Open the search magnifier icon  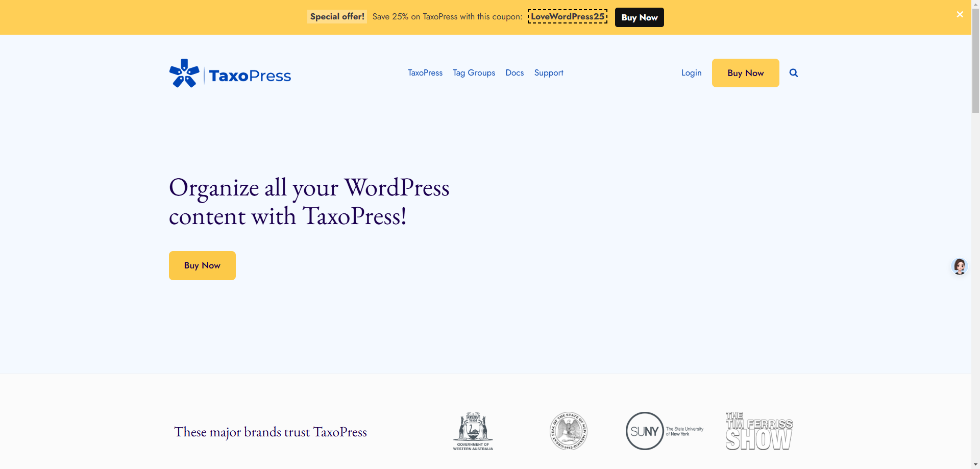coord(793,73)
